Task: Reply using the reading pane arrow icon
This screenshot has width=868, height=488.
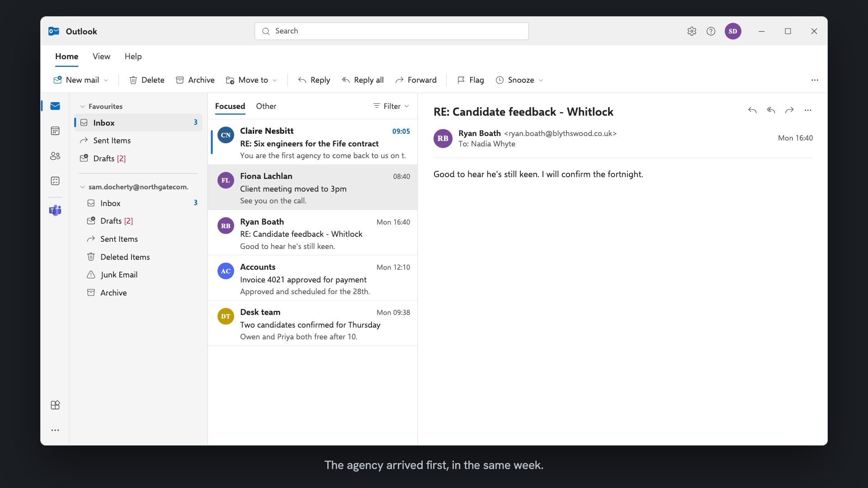Action: coord(752,110)
